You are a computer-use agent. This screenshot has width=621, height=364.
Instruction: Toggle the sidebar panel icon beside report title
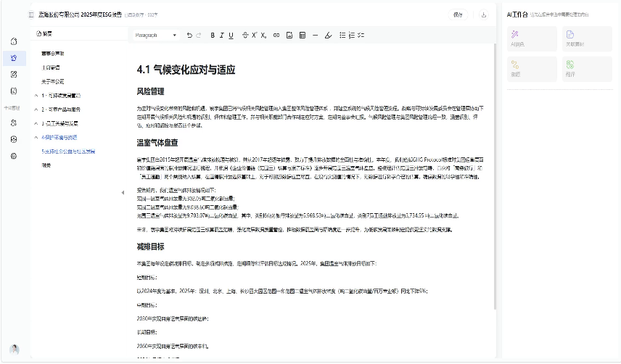pyautogui.click(x=31, y=15)
